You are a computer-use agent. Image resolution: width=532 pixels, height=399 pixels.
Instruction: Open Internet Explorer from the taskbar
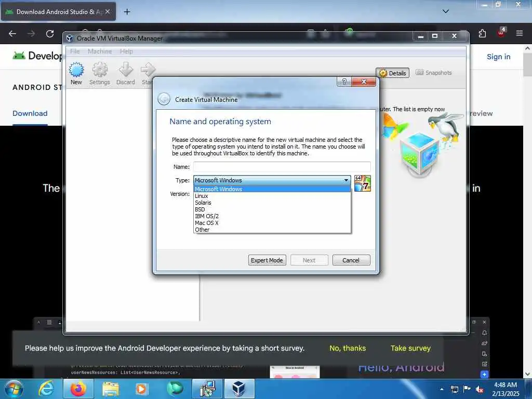(46, 389)
